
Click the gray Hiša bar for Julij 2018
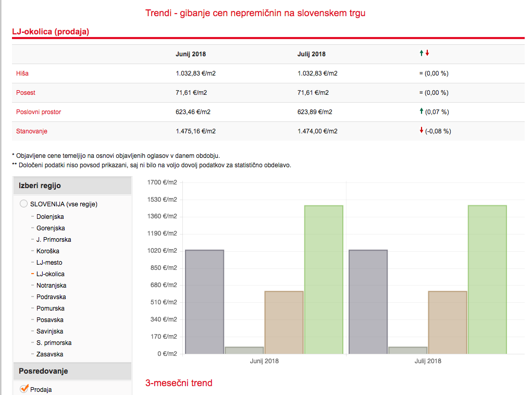point(368,302)
